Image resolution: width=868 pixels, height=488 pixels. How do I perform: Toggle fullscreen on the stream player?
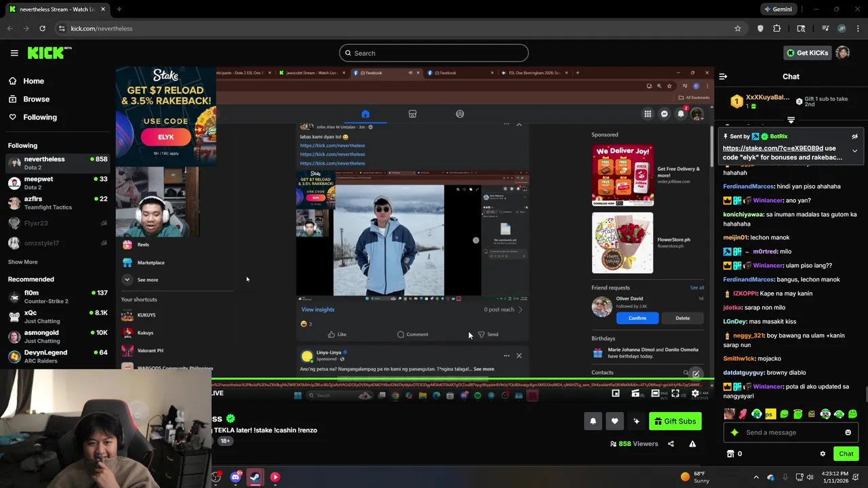675,393
